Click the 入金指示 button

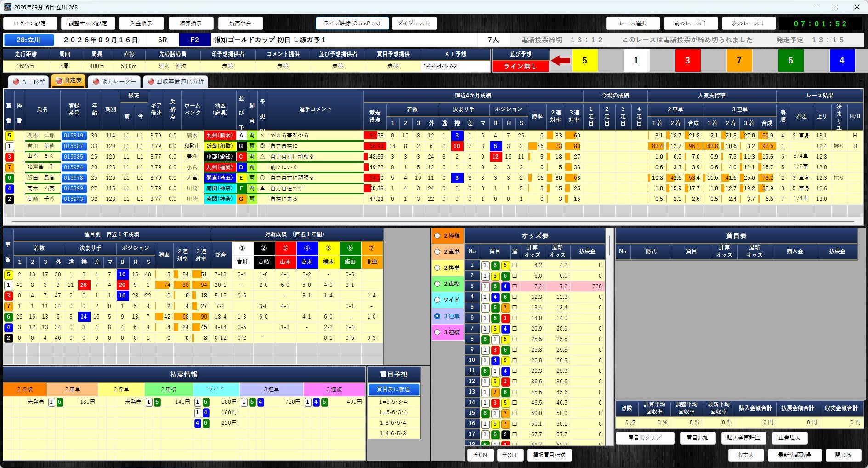[141, 23]
